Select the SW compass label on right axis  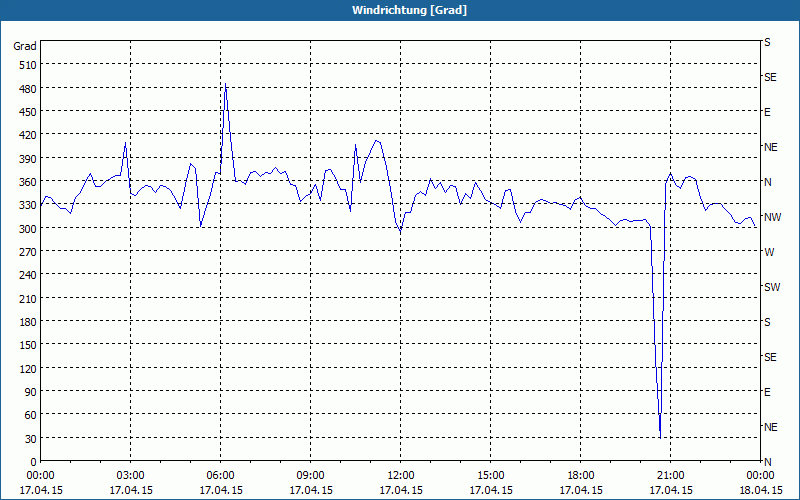772,288
